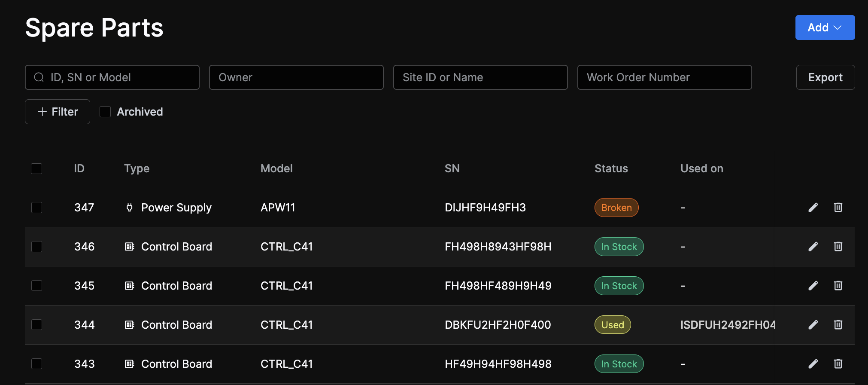Select the row checkbox for part 347
868x385 pixels.
coord(36,208)
